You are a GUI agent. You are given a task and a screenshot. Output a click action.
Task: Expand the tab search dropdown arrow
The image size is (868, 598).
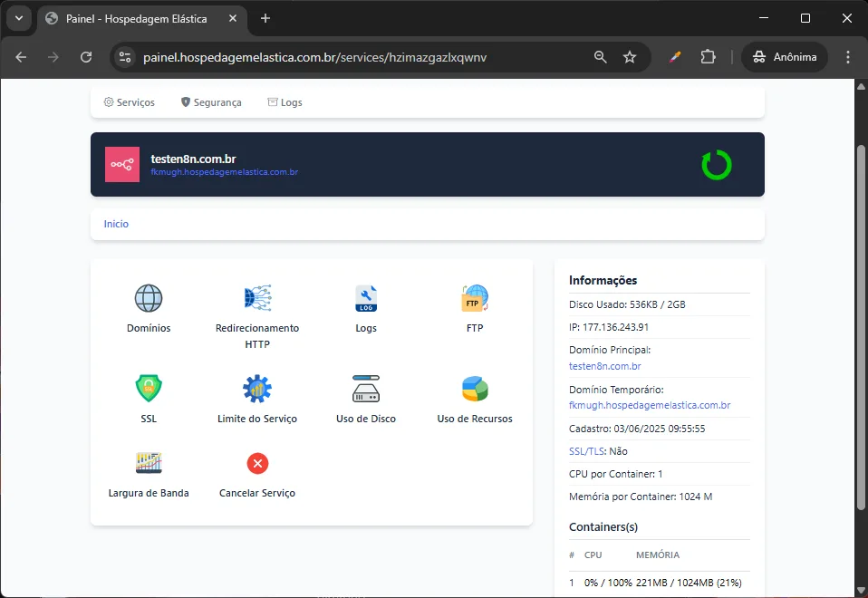[x=19, y=18]
